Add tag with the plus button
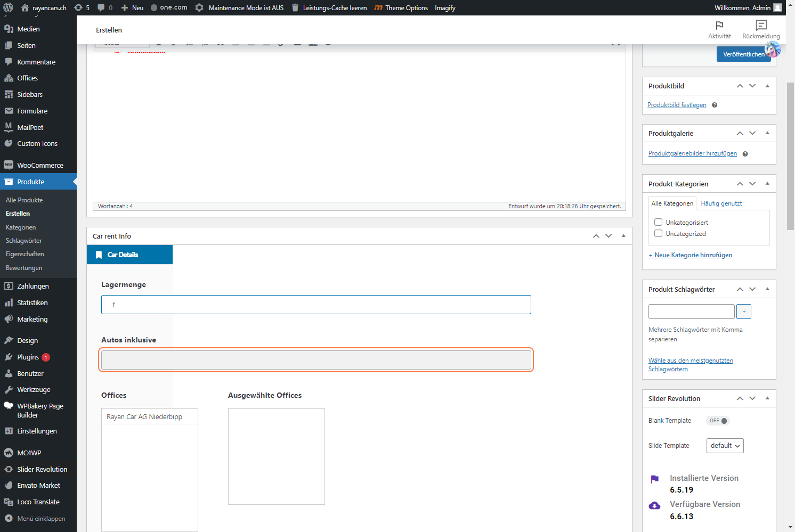This screenshot has width=795, height=532. (744, 312)
